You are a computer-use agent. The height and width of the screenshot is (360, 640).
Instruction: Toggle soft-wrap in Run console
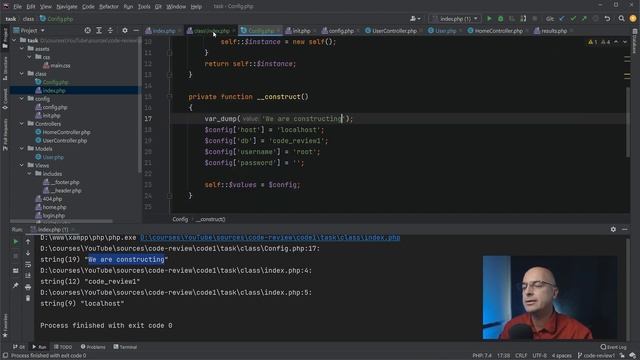[28, 264]
